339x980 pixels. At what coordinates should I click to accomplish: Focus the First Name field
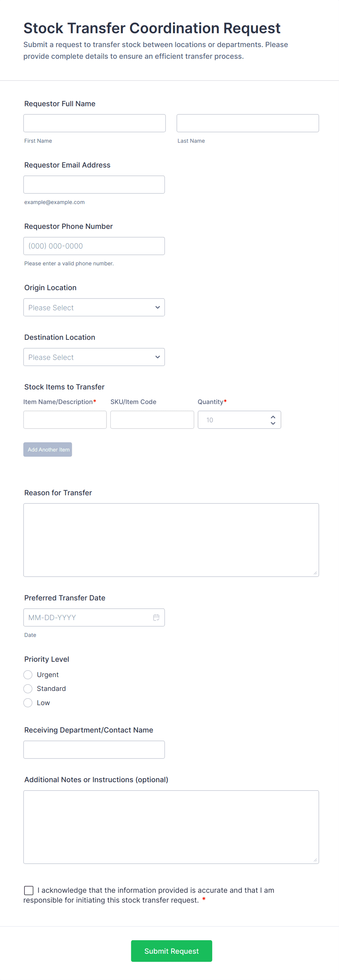pos(94,123)
